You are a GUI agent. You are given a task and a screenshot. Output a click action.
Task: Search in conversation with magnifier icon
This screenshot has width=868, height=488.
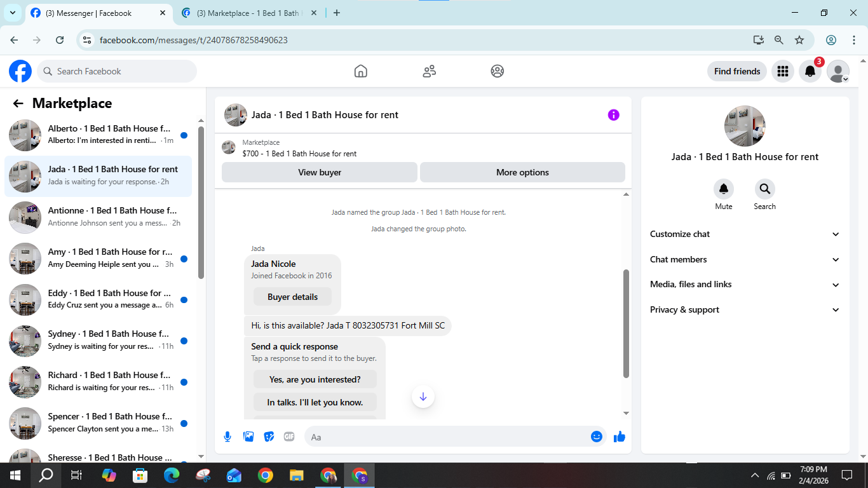tap(764, 189)
